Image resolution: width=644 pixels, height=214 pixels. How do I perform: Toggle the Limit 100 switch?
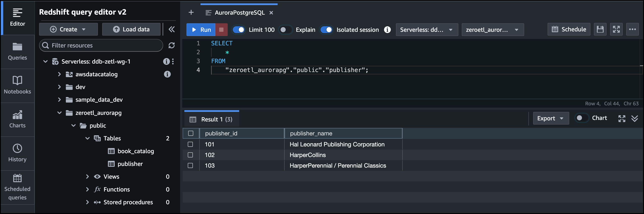(239, 30)
